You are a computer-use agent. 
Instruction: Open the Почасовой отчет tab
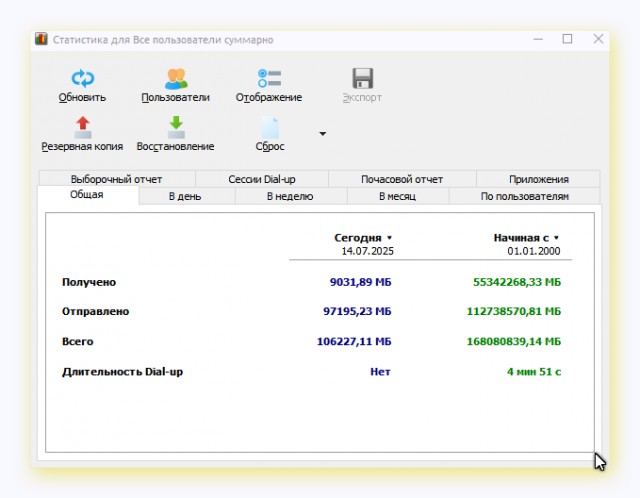coord(402,179)
